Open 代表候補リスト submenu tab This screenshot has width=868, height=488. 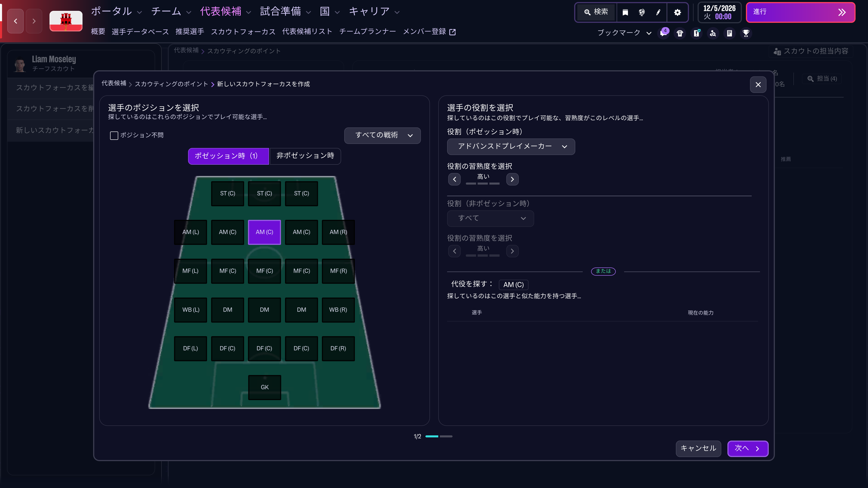click(x=307, y=32)
